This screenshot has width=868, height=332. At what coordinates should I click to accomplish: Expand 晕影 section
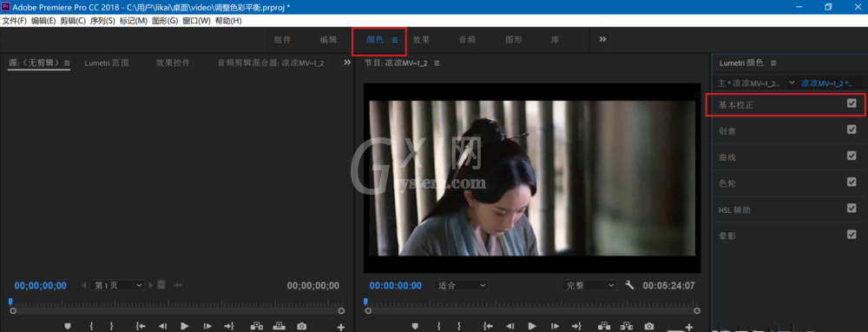point(727,236)
